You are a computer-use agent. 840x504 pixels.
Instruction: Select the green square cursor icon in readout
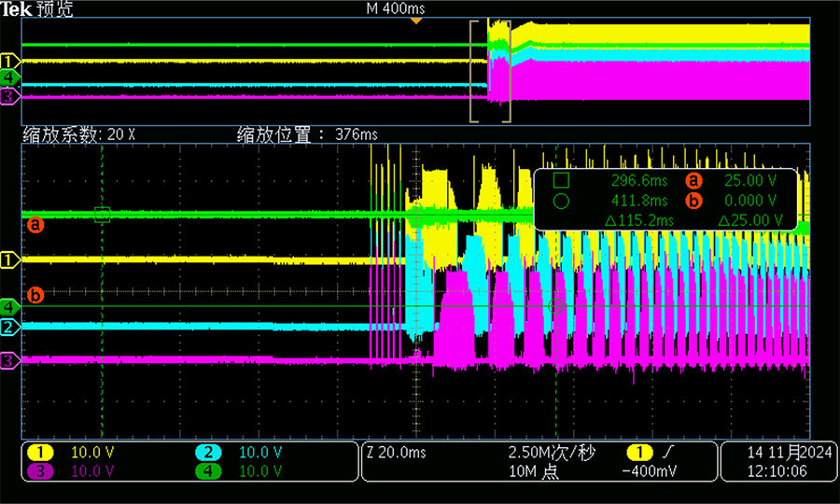click(560, 180)
